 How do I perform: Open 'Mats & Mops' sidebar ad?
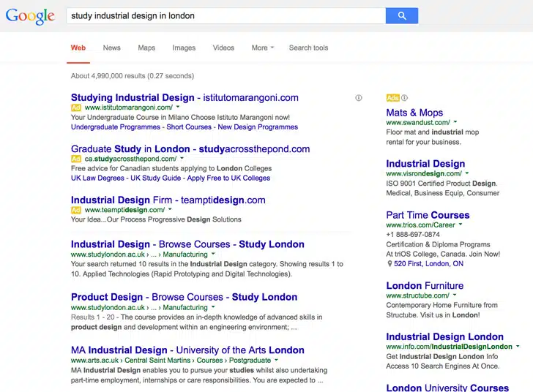(x=414, y=113)
